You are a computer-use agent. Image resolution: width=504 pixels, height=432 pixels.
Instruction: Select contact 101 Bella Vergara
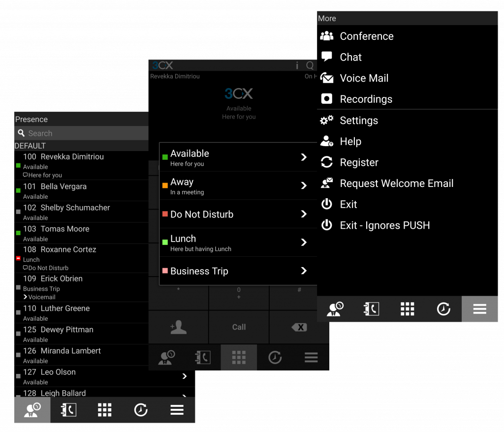(81, 190)
